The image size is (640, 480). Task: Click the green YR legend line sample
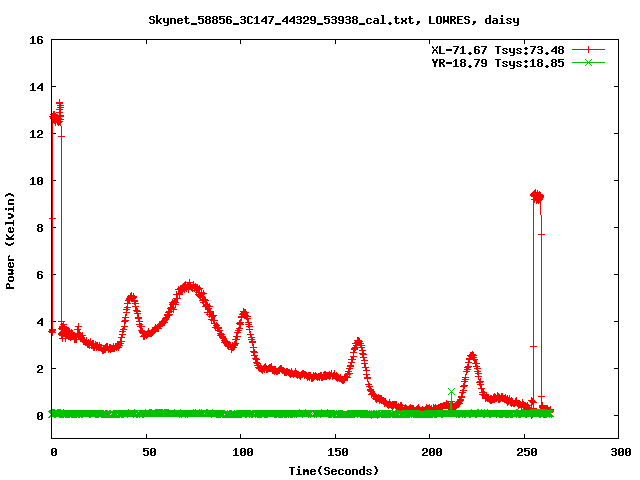[x=588, y=62]
